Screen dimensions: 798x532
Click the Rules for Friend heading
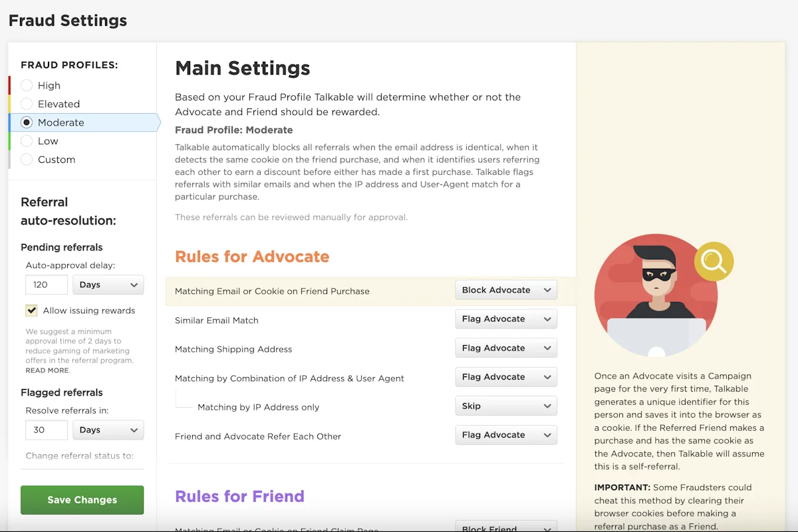click(x=239, y=497)
